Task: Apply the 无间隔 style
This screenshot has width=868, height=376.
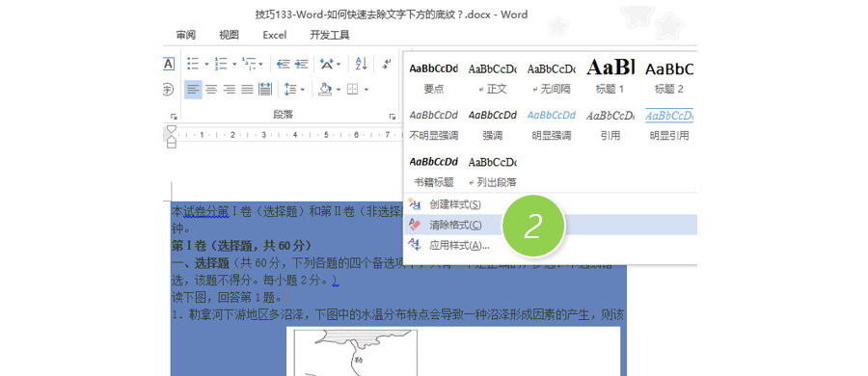Action: (x=551, y=77)
